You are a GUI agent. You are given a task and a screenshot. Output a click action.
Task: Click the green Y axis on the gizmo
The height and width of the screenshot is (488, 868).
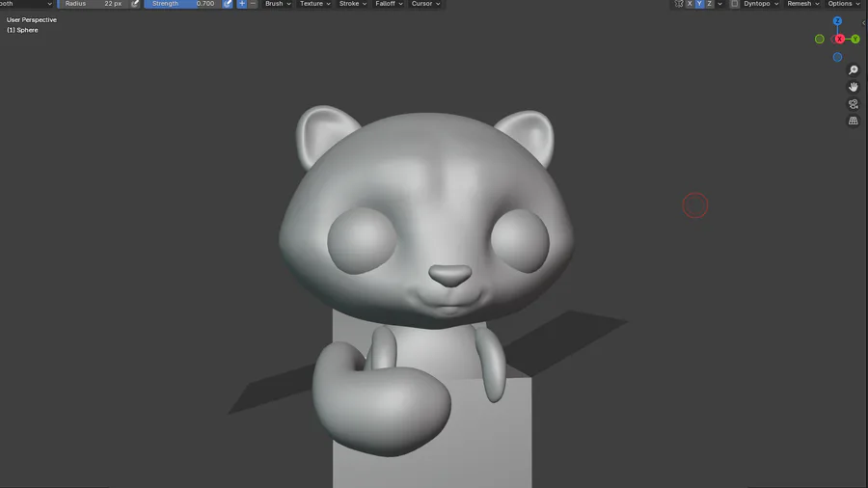pyautogui.click(x=855, y=40)
